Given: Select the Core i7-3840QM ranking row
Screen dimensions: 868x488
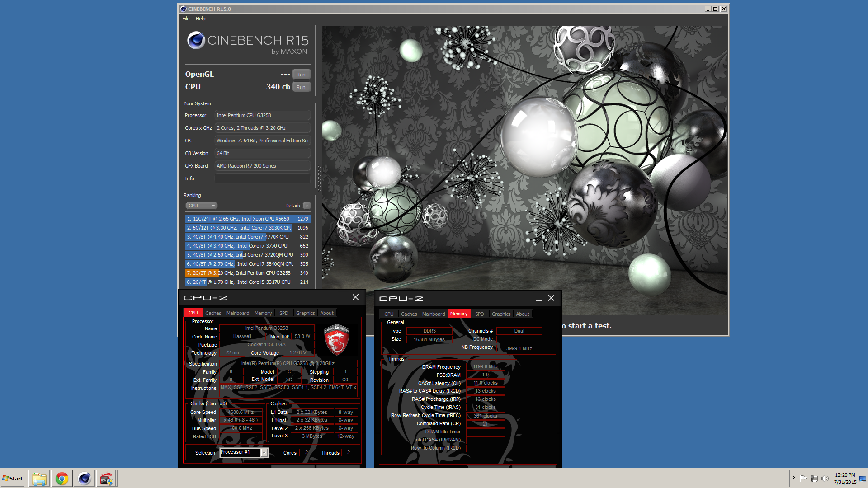Looking at the screenshot, I should coord(247,264).
